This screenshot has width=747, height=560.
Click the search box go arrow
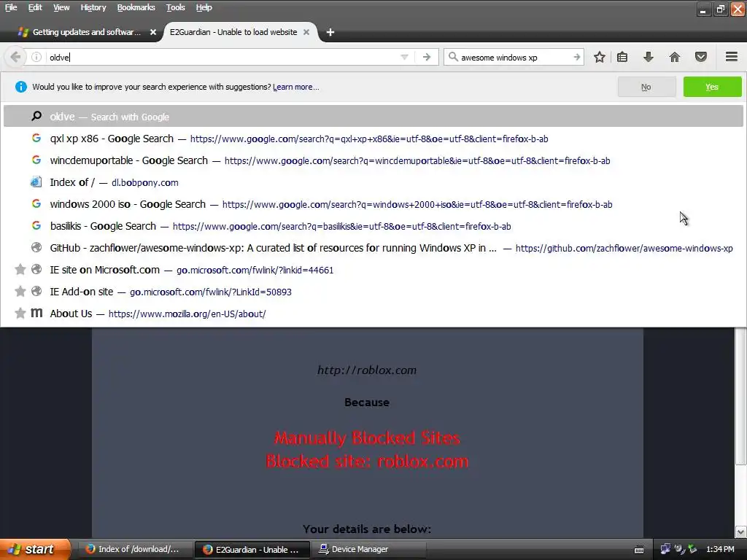pos(576,57)
